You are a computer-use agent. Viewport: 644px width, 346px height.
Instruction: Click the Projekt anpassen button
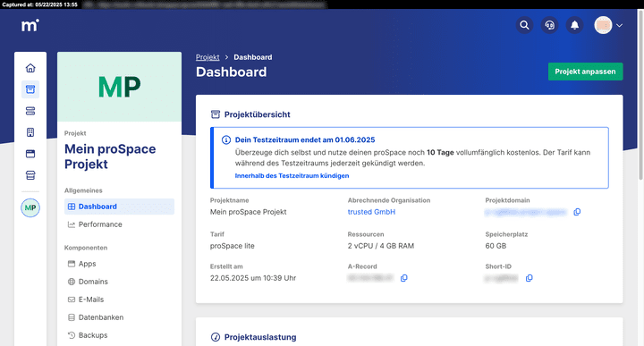click(x=585, y=72)
